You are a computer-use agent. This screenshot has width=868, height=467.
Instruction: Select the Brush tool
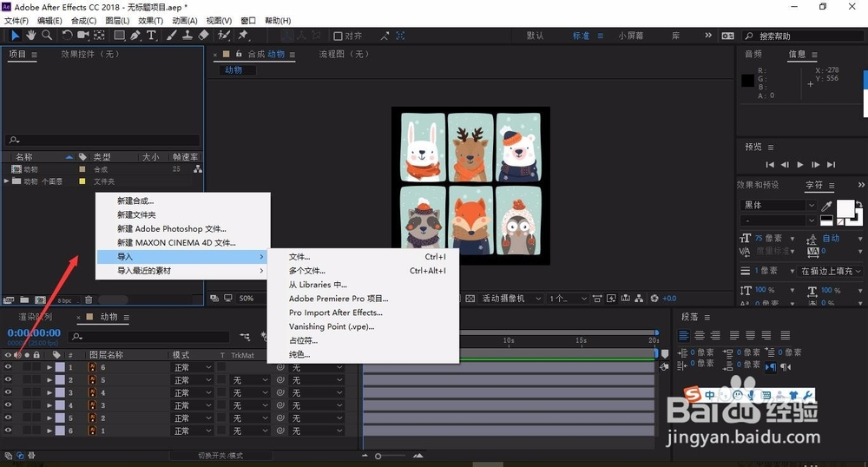pyautogui.click(x=172, y=36)
